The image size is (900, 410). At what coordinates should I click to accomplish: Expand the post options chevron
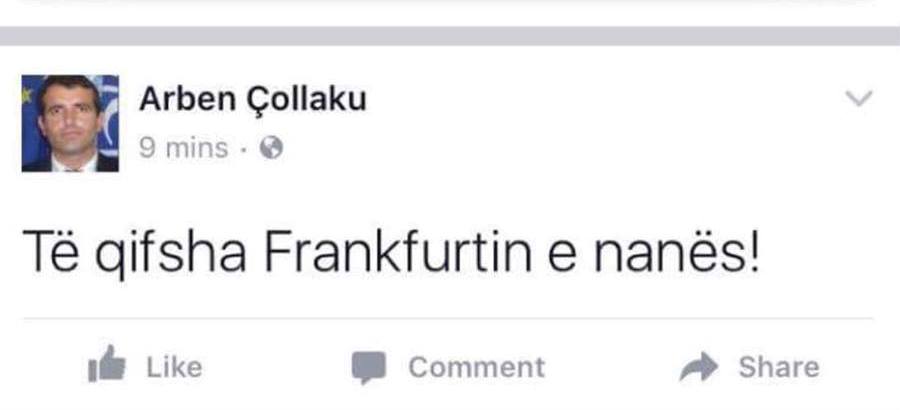[859, 98]
